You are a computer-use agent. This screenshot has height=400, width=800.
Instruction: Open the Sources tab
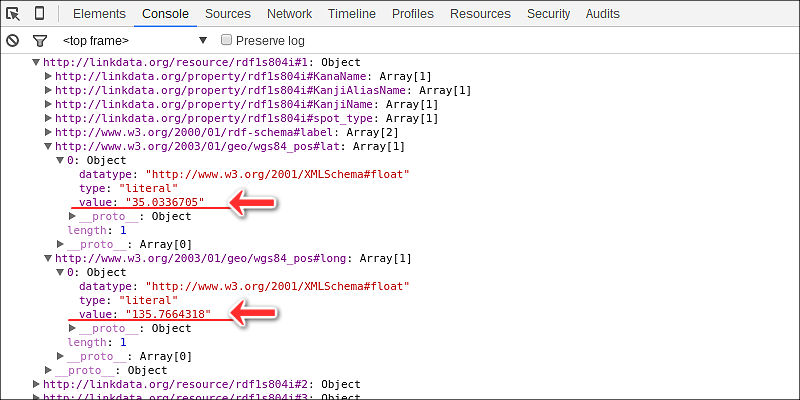click(228, 14)
